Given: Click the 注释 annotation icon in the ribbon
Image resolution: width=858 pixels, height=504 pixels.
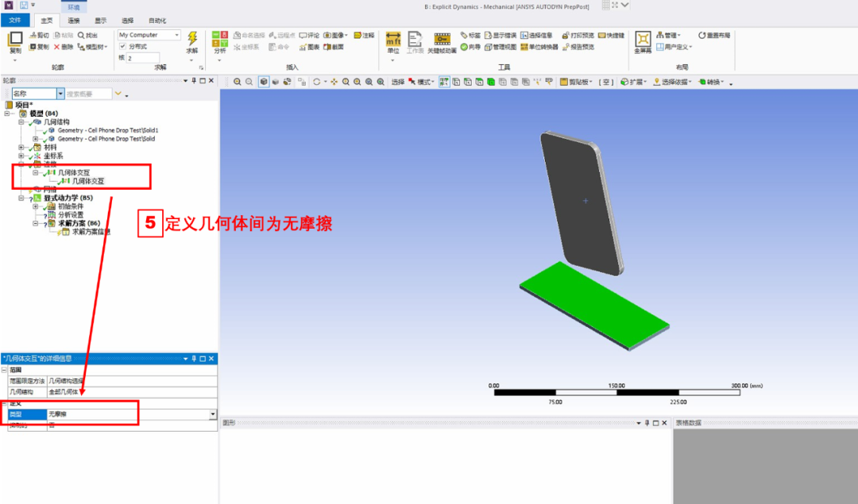Looking at the screenshot, I should coord(363,36).
